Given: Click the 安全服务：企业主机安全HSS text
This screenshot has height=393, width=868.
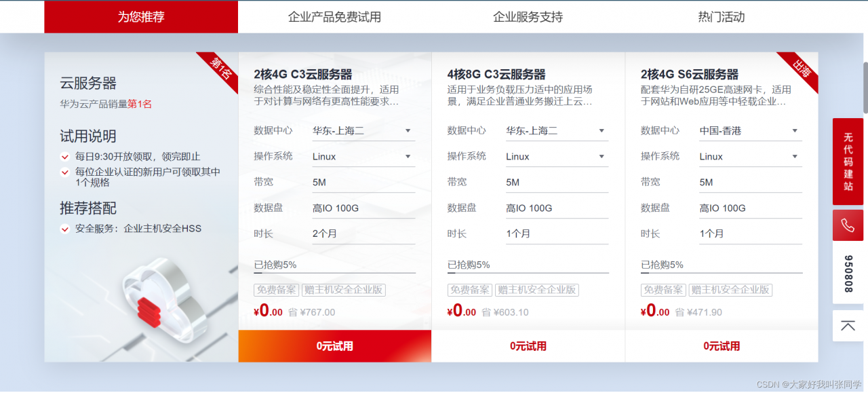Looking at the screenshot, I should coord(138,229).
